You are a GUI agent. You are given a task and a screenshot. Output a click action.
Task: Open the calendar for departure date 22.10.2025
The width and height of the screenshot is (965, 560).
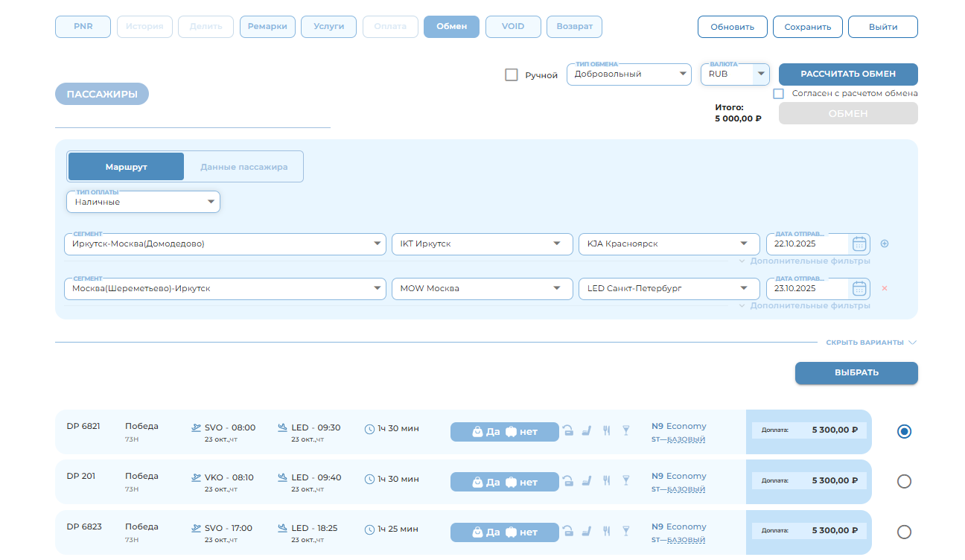click(859, 244)
